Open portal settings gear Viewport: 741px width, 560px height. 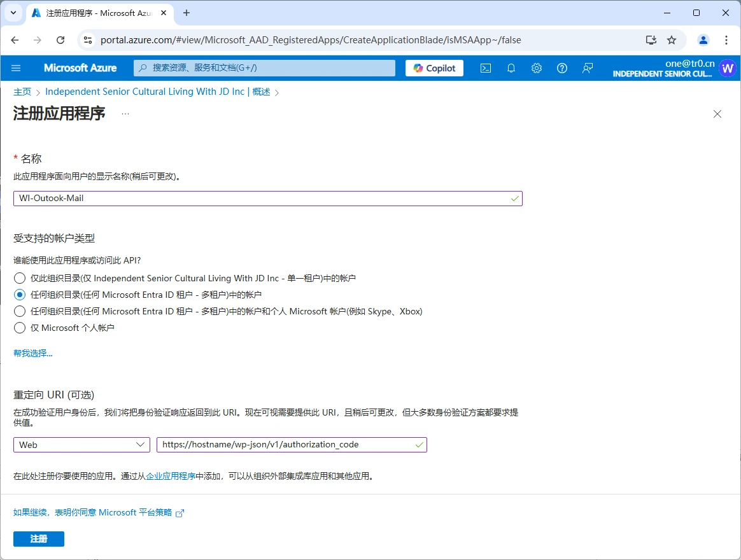(x=537, y=68)
